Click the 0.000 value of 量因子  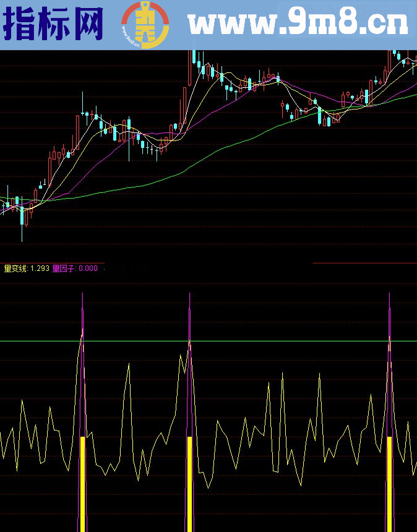tap(88, 268)
